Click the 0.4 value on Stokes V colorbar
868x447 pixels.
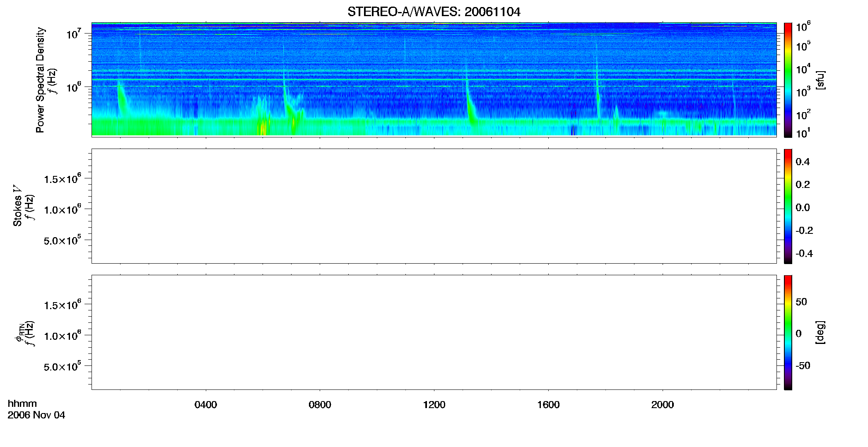tap(803, 162)
